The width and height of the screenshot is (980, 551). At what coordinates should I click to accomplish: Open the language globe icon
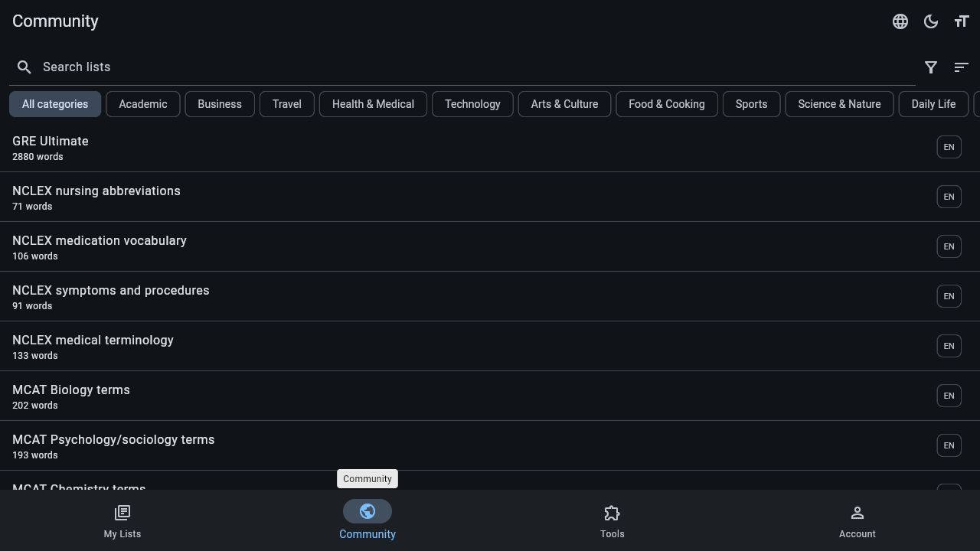click(x=900, y=21)
